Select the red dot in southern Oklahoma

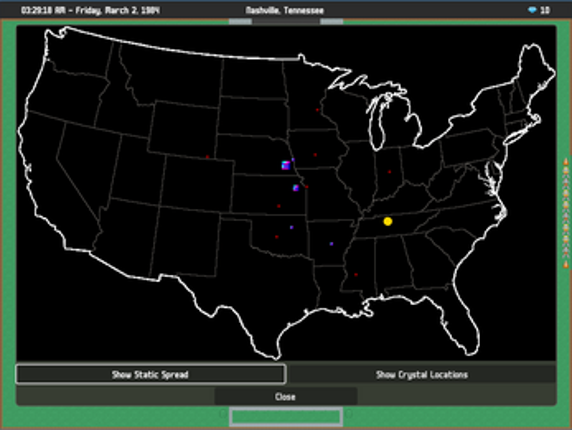coord(277,237)
